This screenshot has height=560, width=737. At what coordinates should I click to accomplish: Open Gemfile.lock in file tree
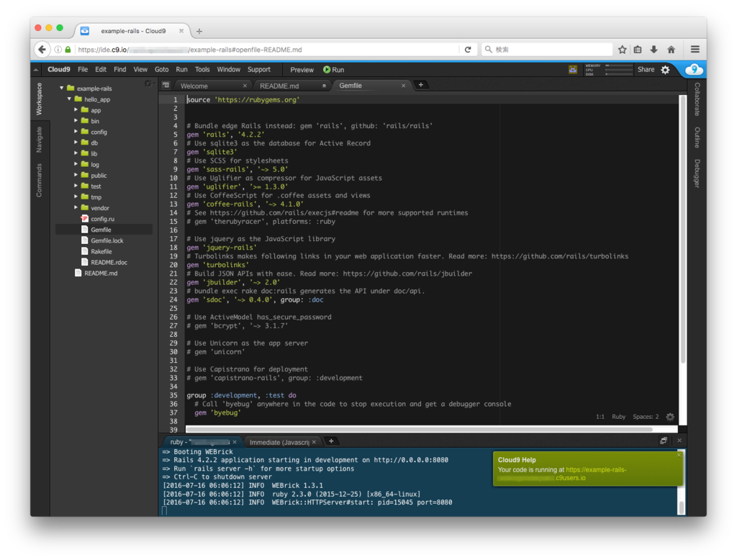(107, 240)
